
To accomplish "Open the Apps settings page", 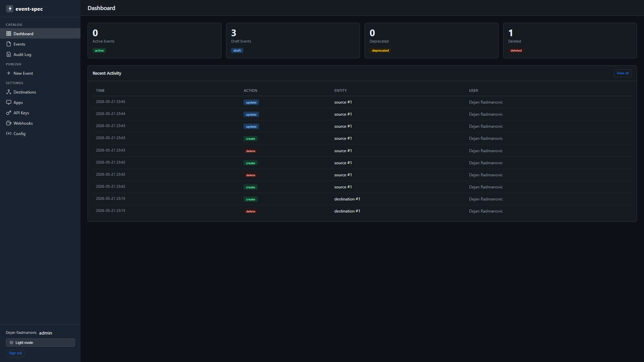I will coord(40,102).
